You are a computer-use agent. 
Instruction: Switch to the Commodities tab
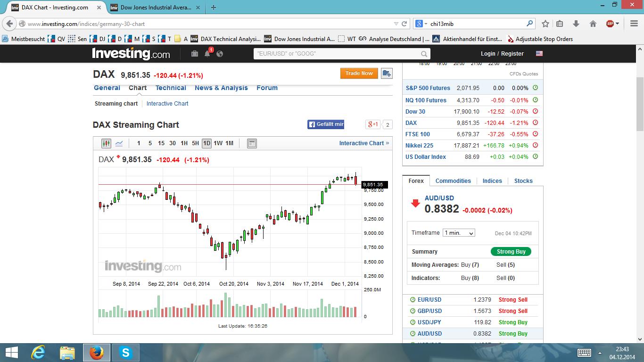453,181
